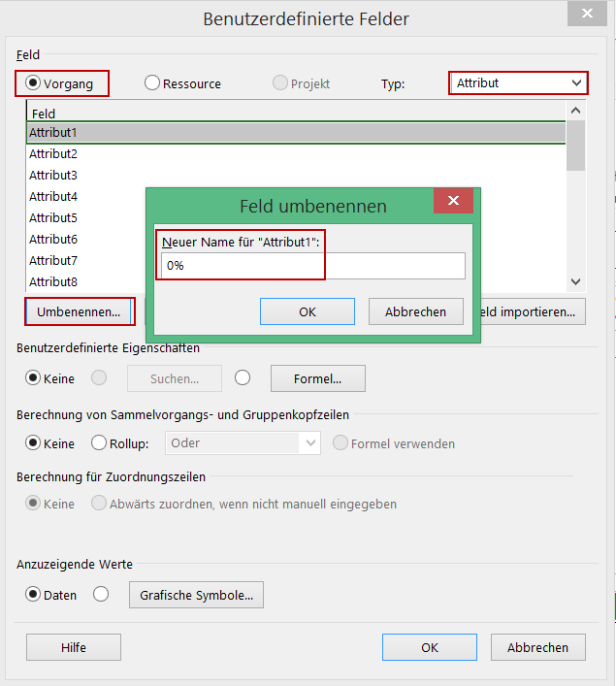Click the Umbenennen button
The height and width of the screenshot is (686, 616).
[x=79, y=311]
